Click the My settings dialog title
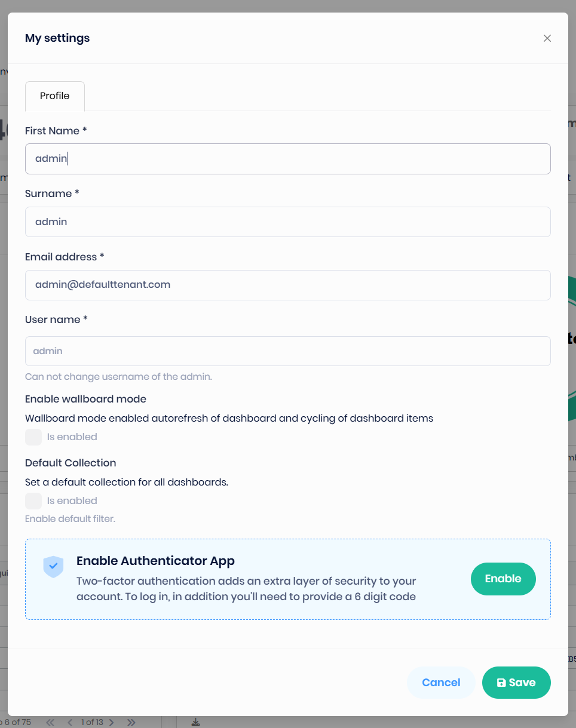The image size is (576, 728). pos(57,38)
